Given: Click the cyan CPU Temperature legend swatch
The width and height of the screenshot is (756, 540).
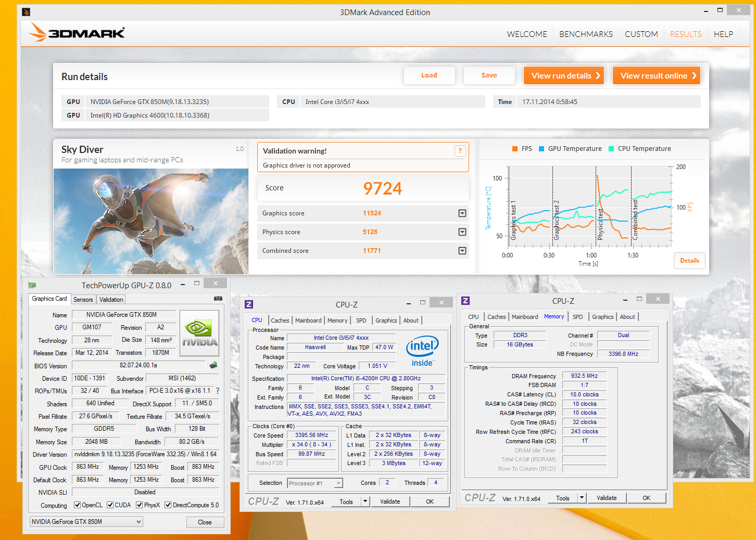Looking at the screenshot, I should point(611,149).
